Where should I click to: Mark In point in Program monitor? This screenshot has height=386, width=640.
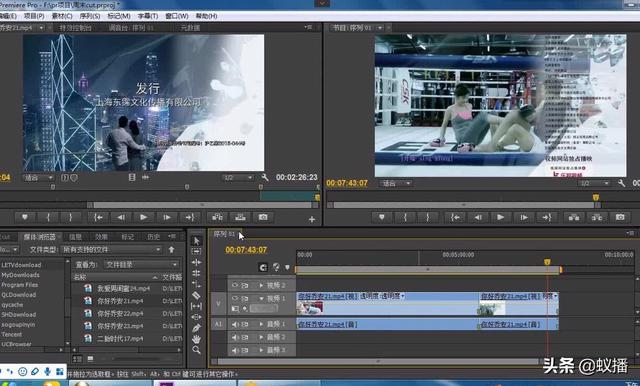405,217
